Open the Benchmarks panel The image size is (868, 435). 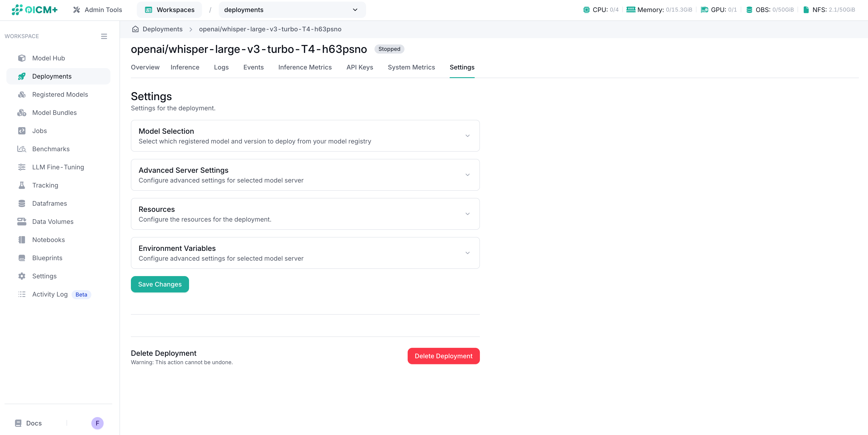pyautogui.click(x=50, y=148)
